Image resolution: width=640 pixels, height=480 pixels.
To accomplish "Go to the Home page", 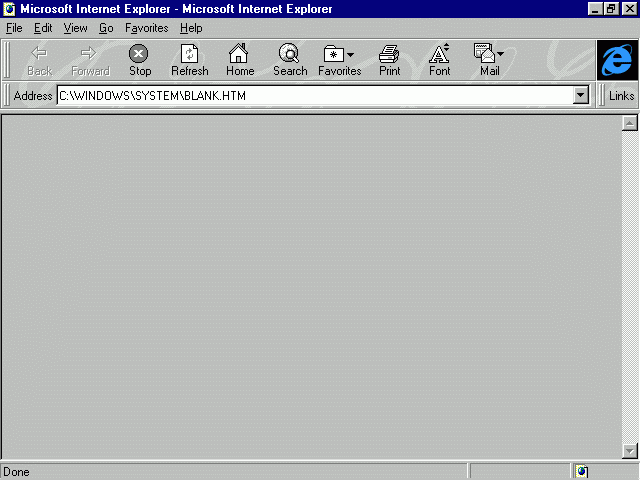I will click(240, 60).
